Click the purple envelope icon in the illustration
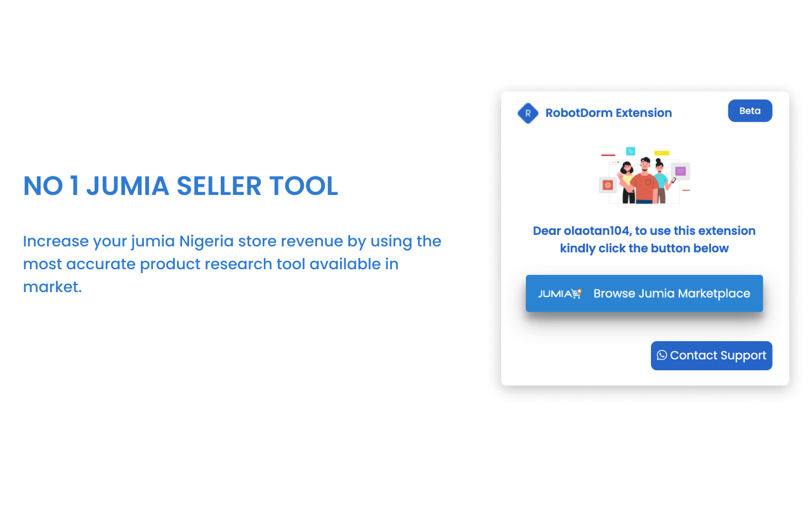Screen dimensions: 812x508 681,171
